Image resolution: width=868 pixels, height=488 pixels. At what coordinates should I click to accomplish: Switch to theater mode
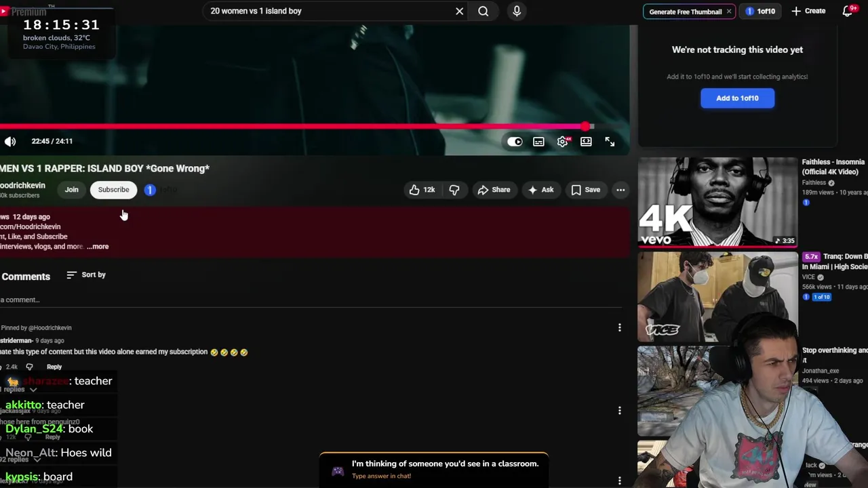586,142
